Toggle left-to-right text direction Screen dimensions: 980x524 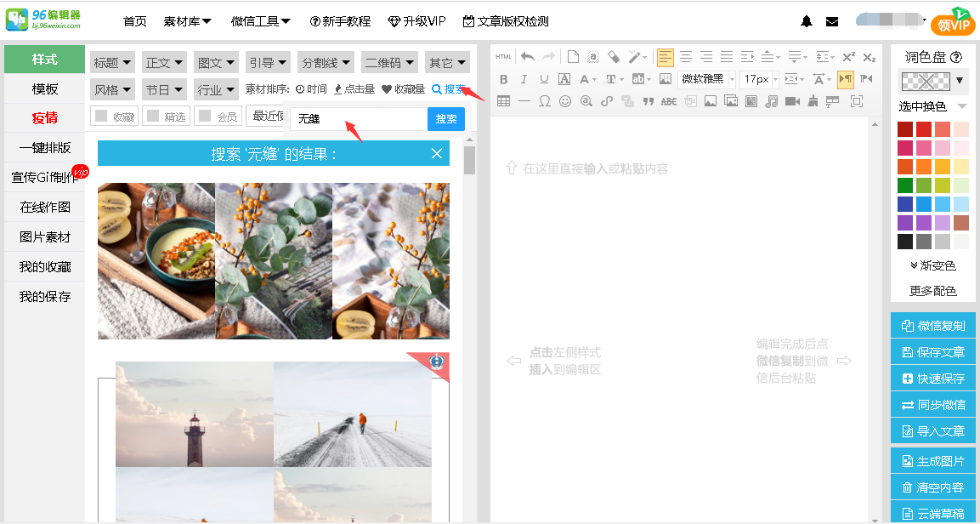coord(846,79)
